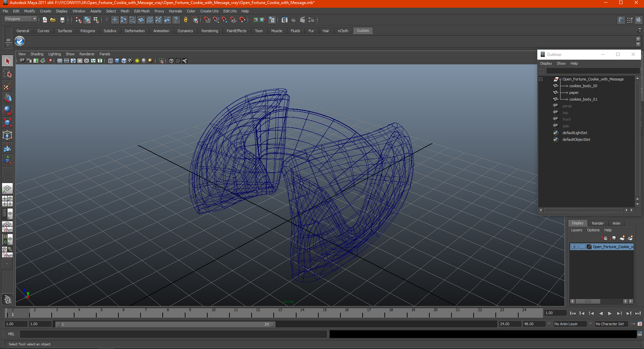Switch to single perspective view layout
Image resolution: width=644 pixels, height=349 pixels.
point(7,189)
